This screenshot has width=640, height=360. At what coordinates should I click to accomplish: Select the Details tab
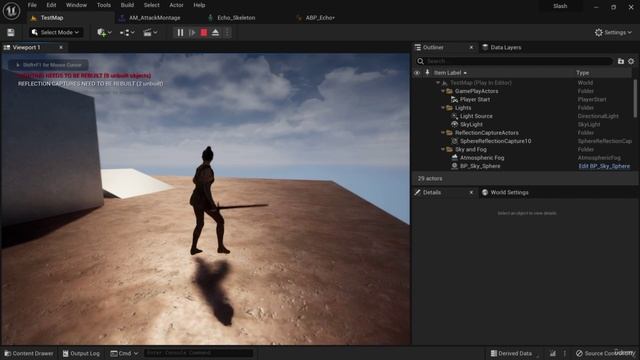(431, 192)
